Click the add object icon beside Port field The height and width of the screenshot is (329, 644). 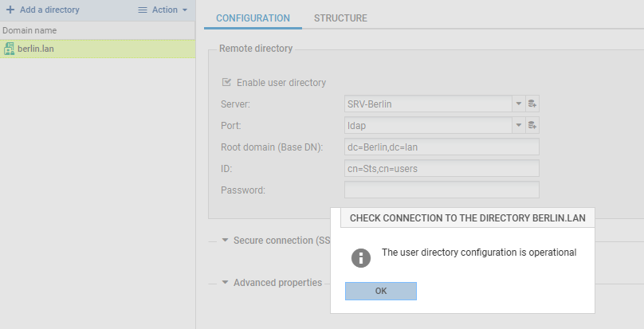point(532,125)
